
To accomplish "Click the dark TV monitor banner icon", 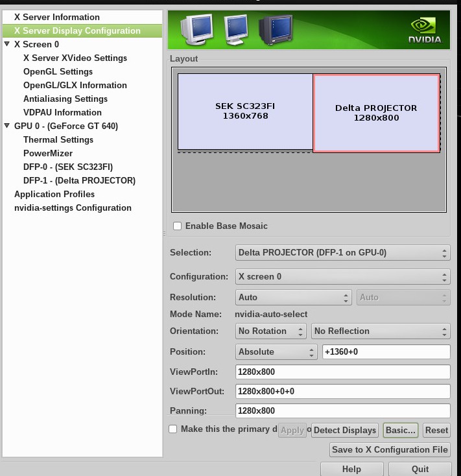I will tap(276, 30).
